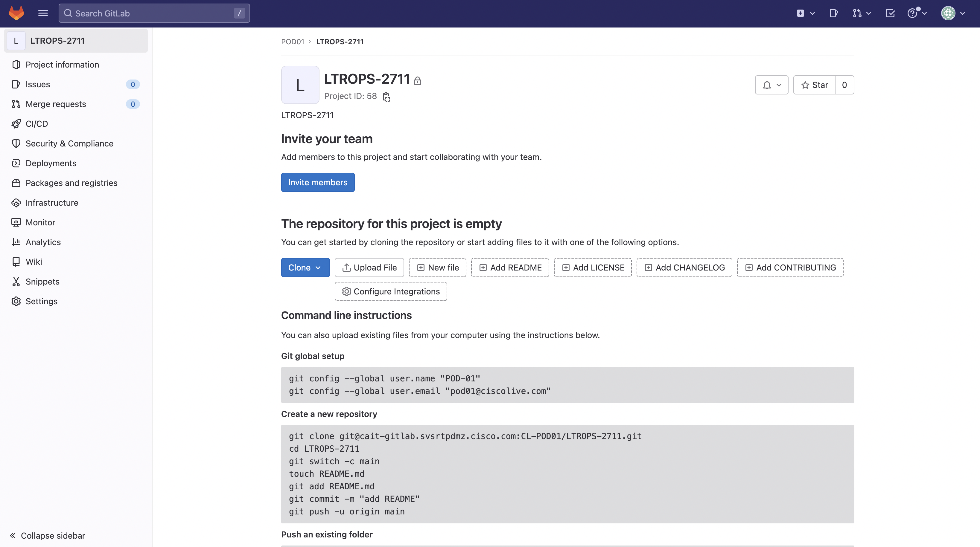
Task: Click the Deployments icon in sidebar
Action: 16,164
